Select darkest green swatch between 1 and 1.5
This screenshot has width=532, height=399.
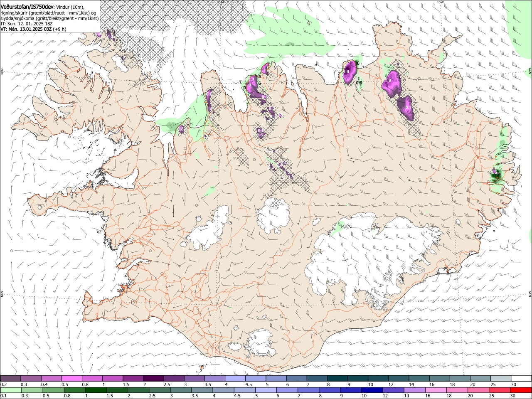[96, 390]
